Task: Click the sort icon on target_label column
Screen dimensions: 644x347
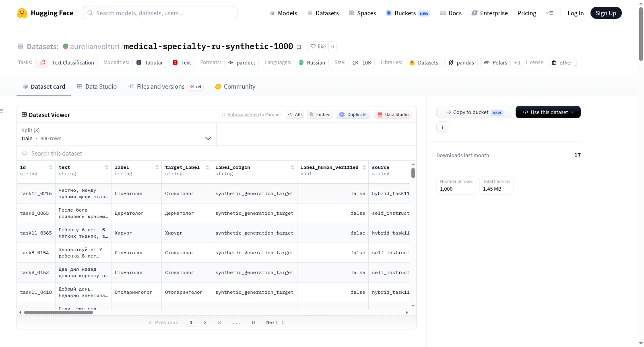Action: 207,167
